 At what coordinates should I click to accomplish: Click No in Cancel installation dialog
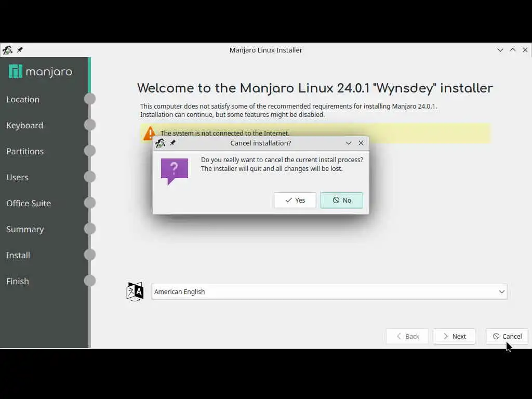pyautogui.click(x=342, y=200)
